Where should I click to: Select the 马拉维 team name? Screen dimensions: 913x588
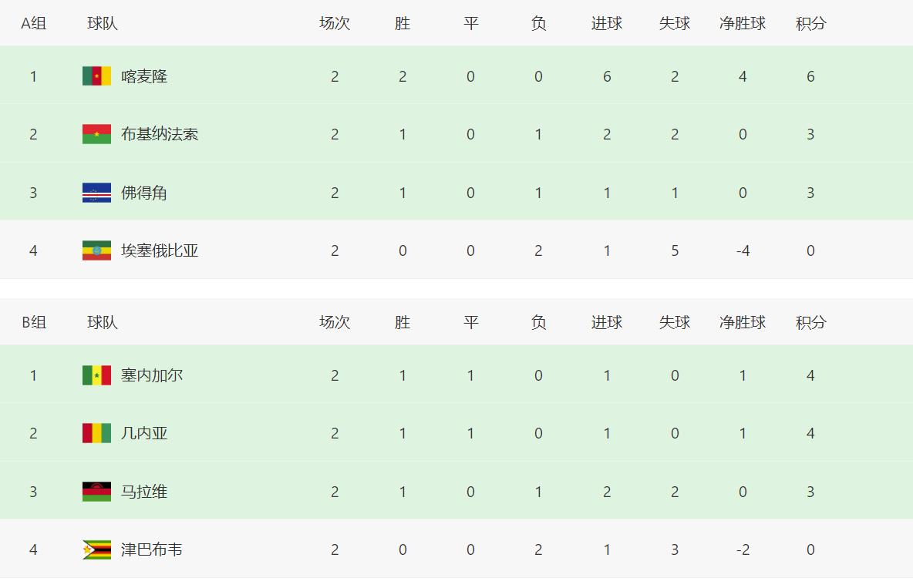coord(144,492)
